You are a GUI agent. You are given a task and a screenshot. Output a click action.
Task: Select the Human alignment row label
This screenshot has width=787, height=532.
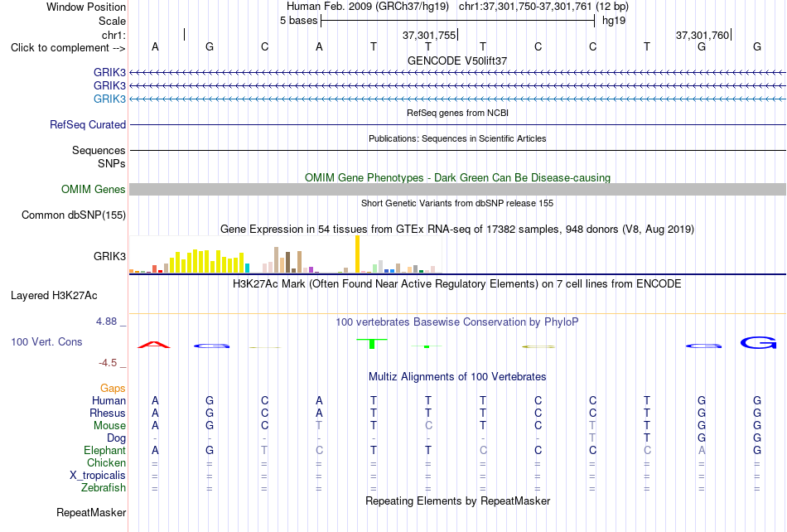tap(109, 400)
